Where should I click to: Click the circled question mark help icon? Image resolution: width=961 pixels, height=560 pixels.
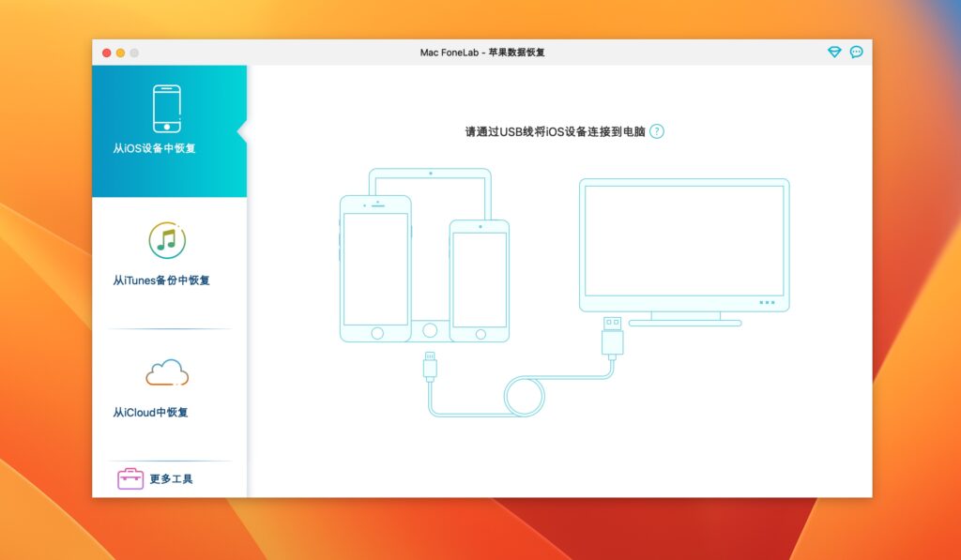[x=657, y=131]
